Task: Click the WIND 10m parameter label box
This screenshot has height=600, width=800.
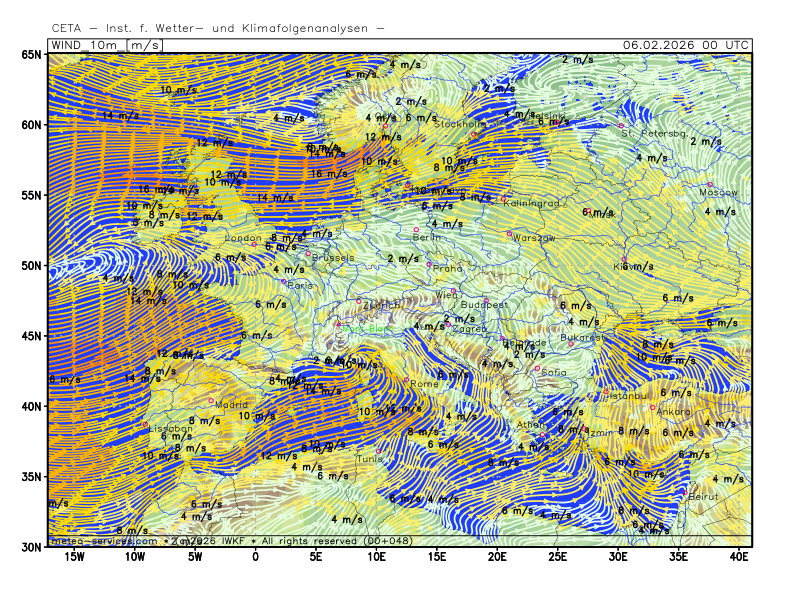Action: [x=86, y=45]
